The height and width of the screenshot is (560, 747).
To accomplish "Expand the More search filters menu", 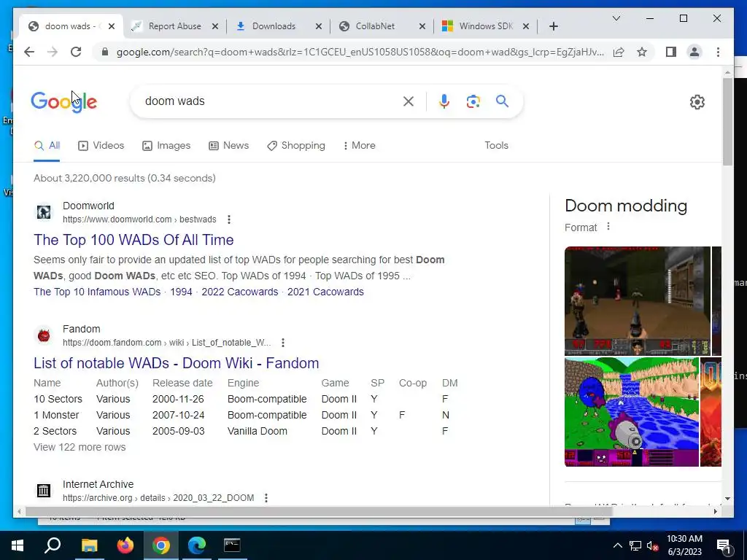I will (x=359, y=145).
